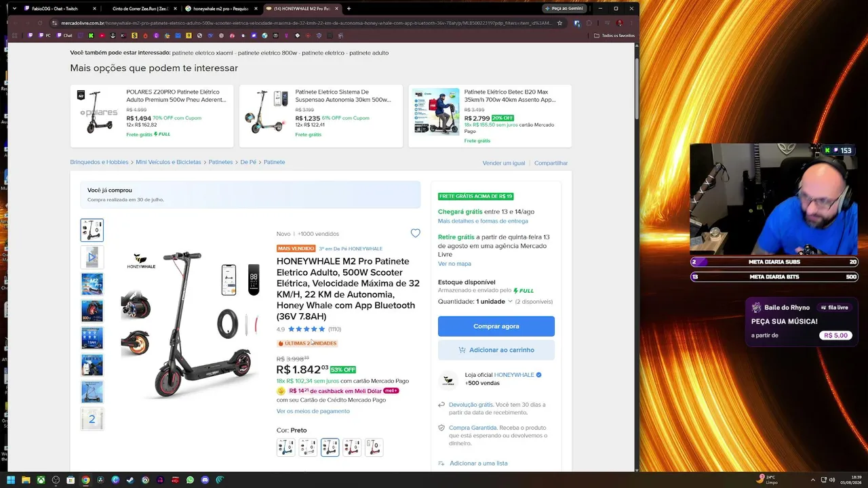The image size is (868, 488).
Task: Open OBS Studio from the taskbar
Action: tap(56, 480)
